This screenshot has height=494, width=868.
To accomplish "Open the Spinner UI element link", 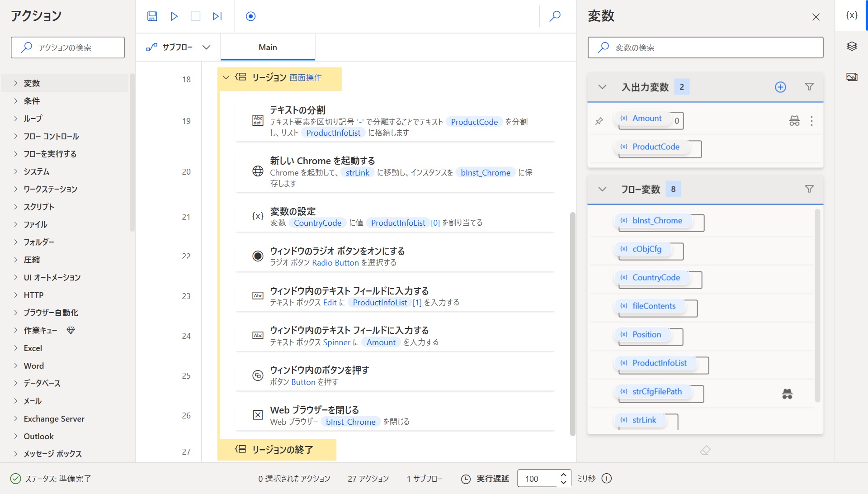I will tap(336, 342).
